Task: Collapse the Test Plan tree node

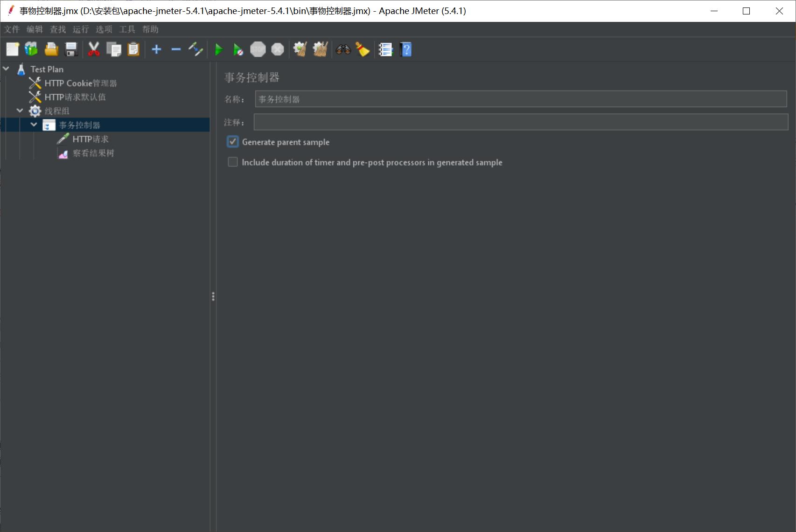Action: (6, 69)
